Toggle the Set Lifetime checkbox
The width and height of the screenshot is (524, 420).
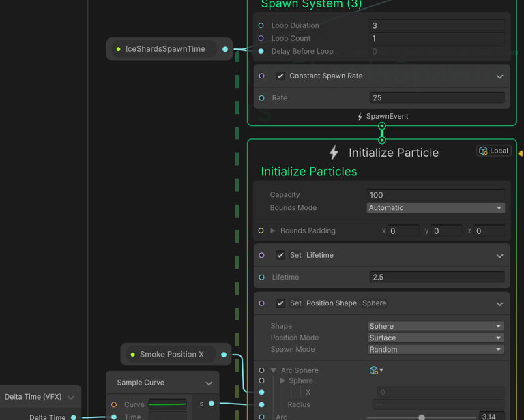(280, 255)
